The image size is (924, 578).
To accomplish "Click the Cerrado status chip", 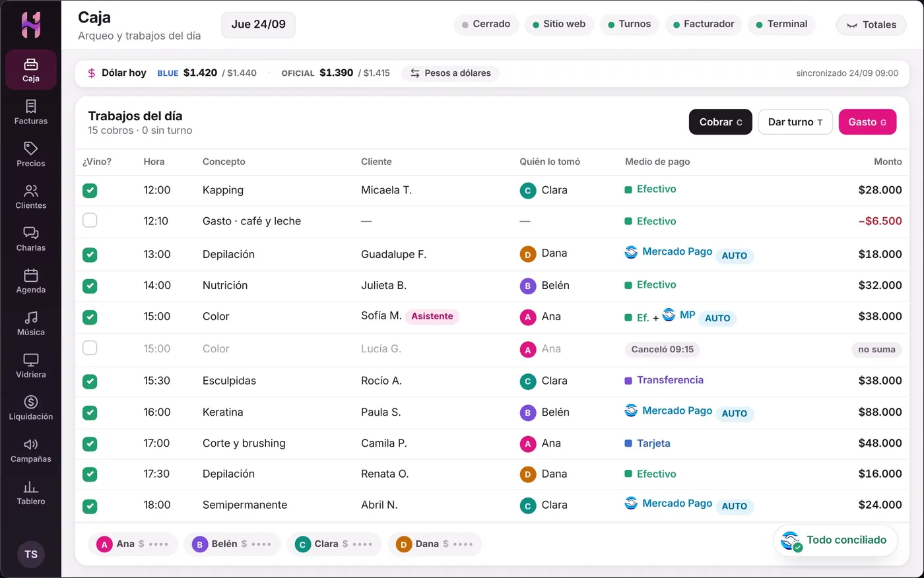I will 486,24.
